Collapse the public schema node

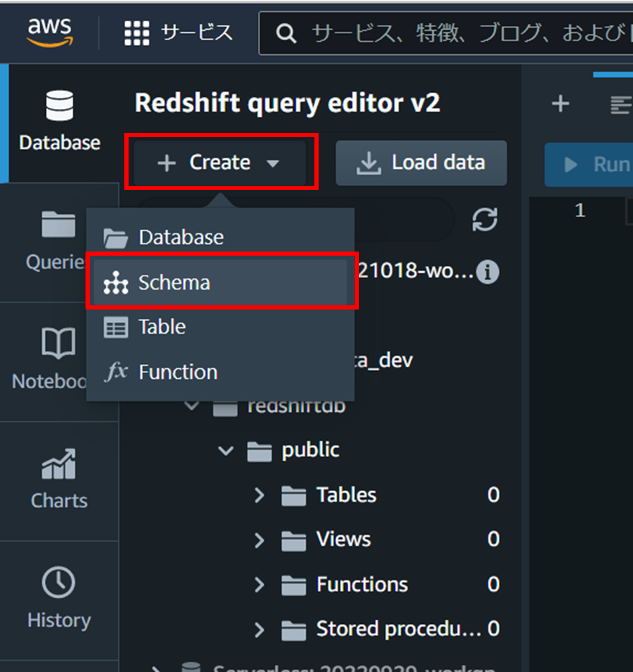click(x=226, y=450)
